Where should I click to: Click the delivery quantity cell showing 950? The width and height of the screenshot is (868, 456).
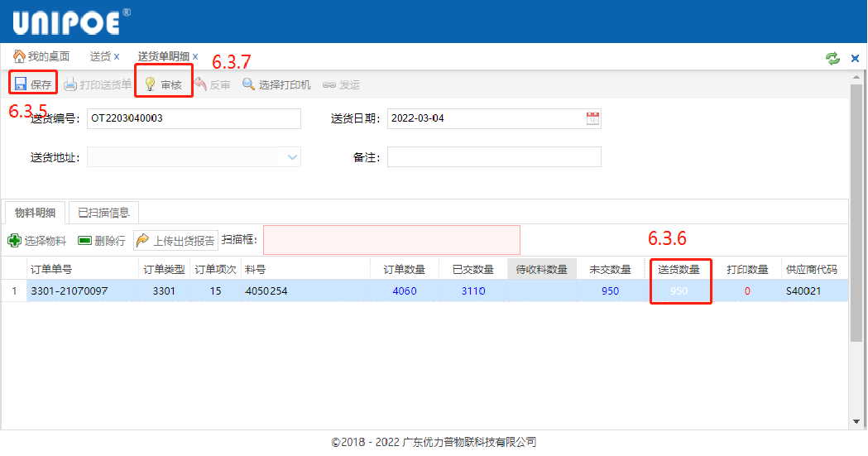(x=680, y=291)
